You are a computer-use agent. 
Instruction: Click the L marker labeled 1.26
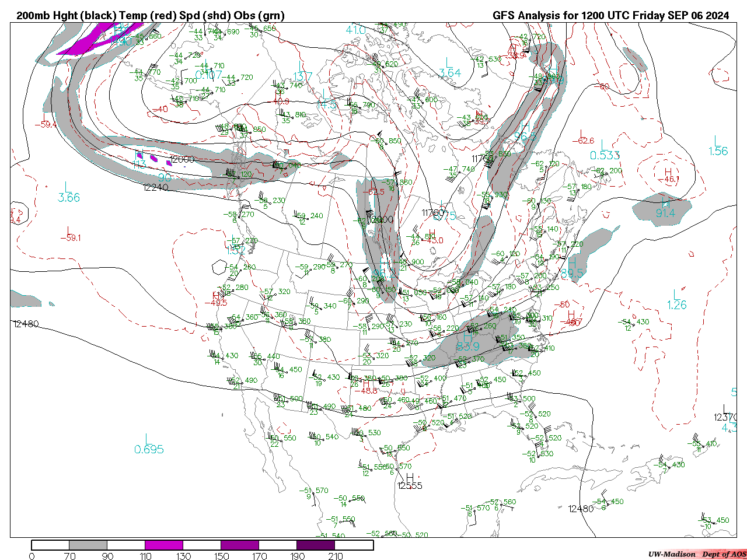pos(676,294)
